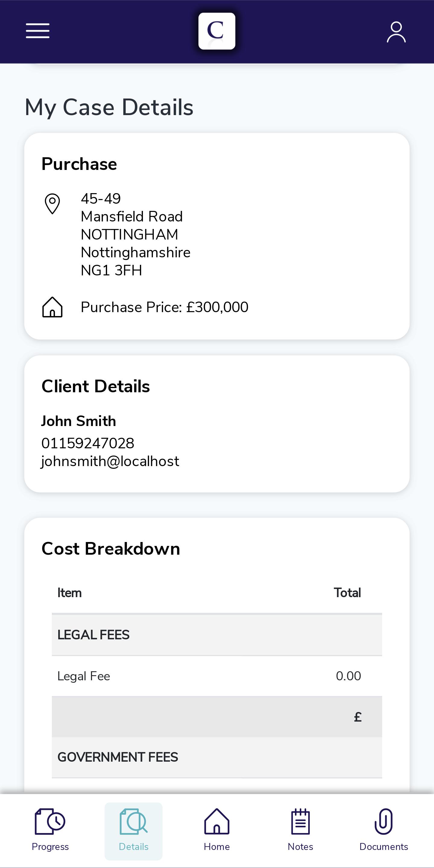
Task: Select the GOVERNMENT FEES section row
Action: coord(217,757)
